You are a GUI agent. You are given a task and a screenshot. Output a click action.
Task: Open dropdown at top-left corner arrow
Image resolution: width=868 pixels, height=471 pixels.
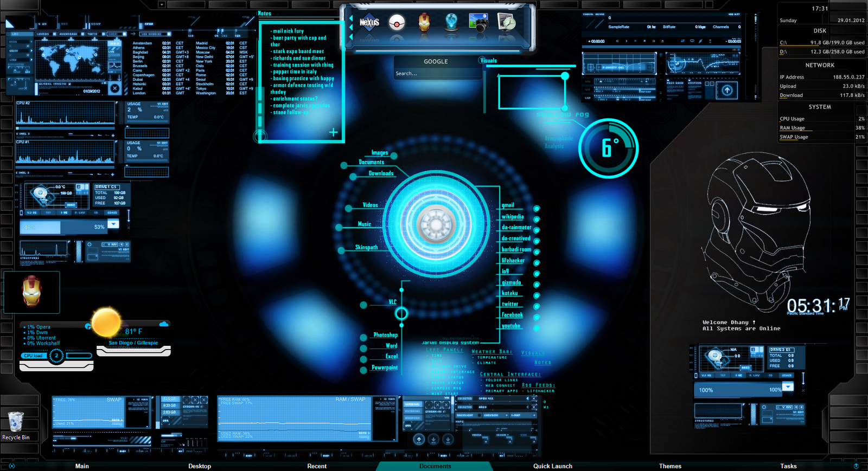point(162,4)
